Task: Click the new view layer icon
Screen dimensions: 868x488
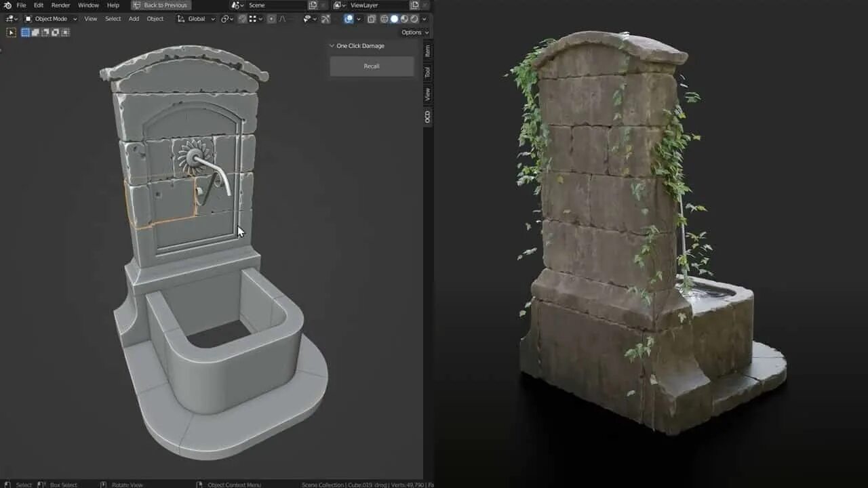Action: point(414,5)
